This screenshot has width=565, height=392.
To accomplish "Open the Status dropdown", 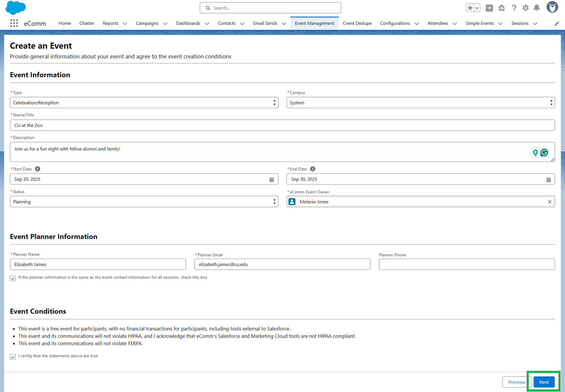I will click(x=144, y=202).
